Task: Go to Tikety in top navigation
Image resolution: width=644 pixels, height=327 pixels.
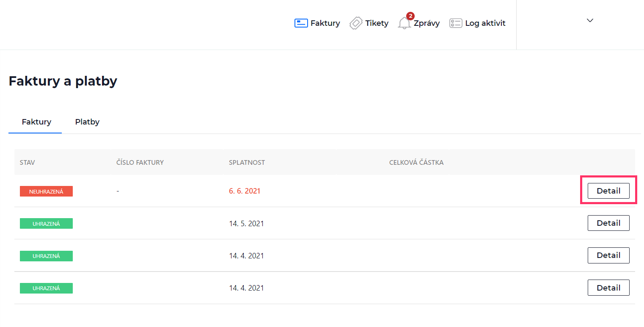Action: [x=377, y=23]
